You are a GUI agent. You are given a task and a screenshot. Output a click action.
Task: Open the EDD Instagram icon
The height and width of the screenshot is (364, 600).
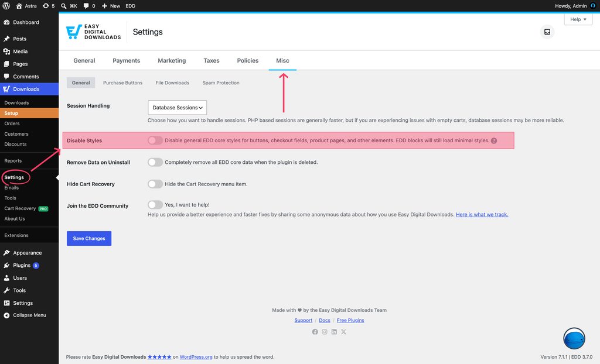click(x=325, y=332)
